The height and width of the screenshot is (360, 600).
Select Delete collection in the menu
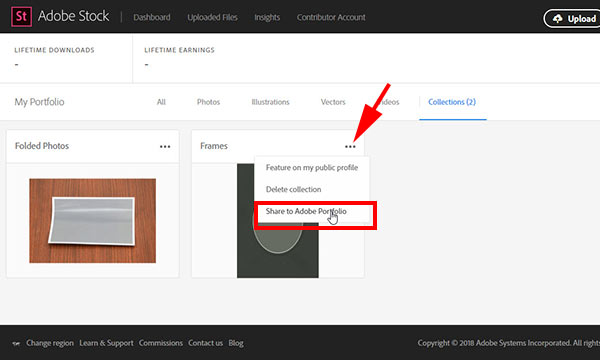tap(293, 189)
